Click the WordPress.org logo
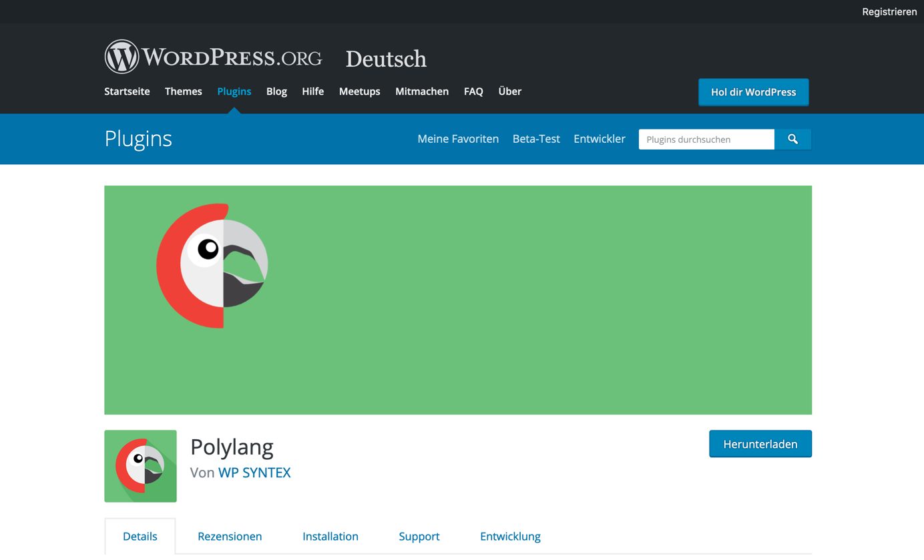924x560 pixels. [x=213, y=57]
